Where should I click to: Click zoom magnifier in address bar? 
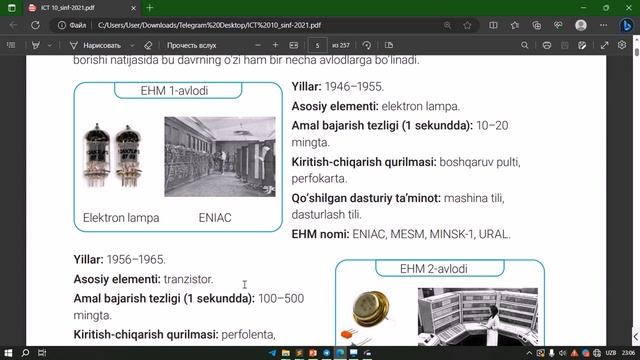[447, 25]
